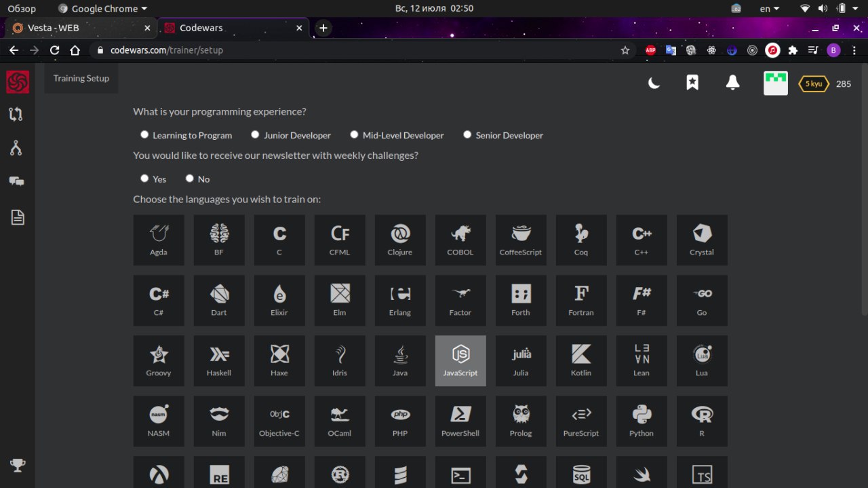This screenshot has height=488, width=868.
Task: Open notifications bell icon
Action: (x=732, y=83)
